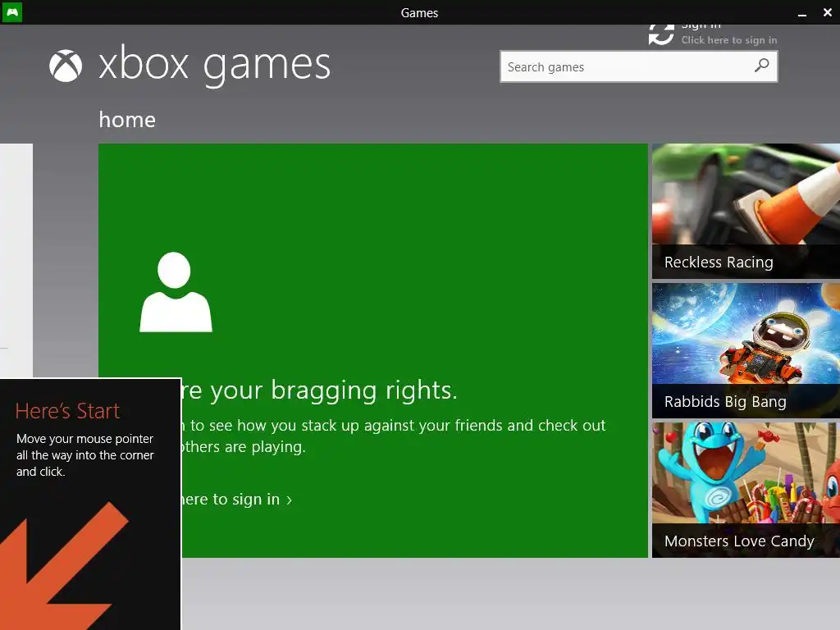Click the 'your bragging rights.' headline
The image size is (840, 630).
[335, 390]
